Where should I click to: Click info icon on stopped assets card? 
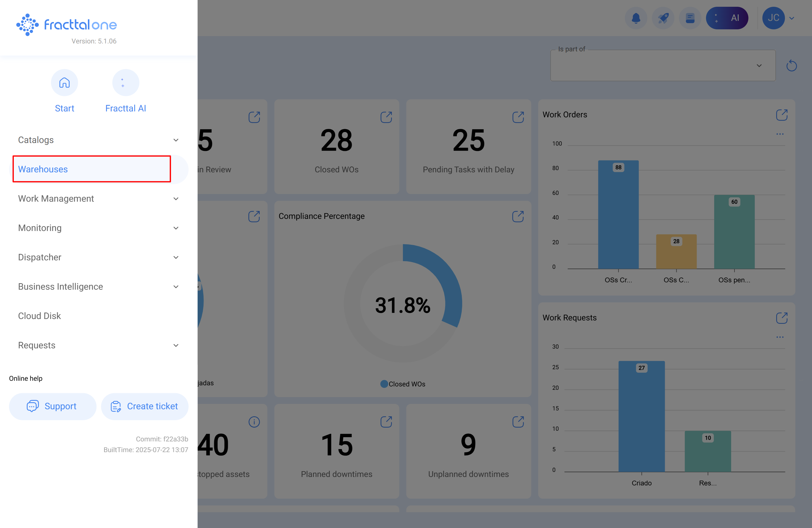[x=254, y=422]
